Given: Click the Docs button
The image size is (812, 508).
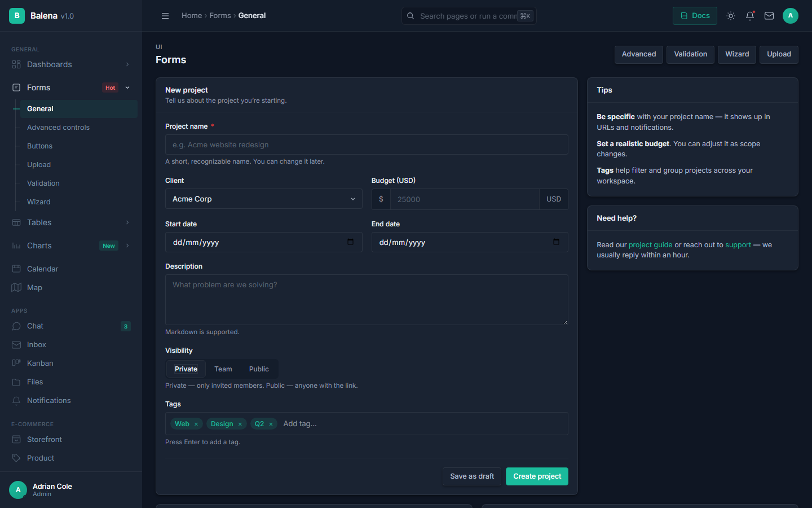Looking at the screenshot, I should 695,16.
